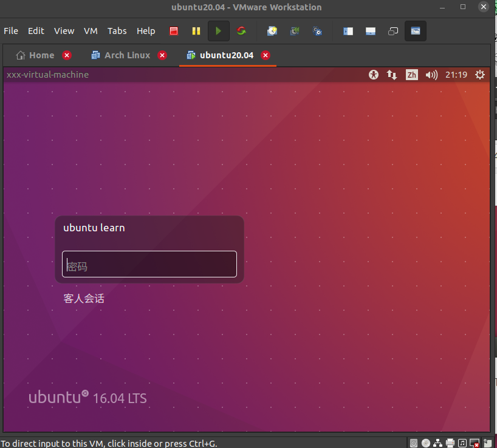The width and height of the screenshot is (497, 448).
Task: Toggle the accessibility menu on the login screen
Action: click(x=374, y=75)
